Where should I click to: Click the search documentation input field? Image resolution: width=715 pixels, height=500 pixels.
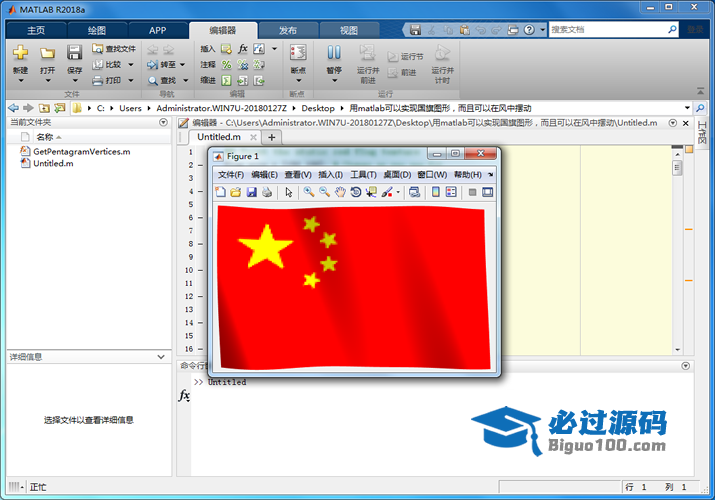(606, 30)
